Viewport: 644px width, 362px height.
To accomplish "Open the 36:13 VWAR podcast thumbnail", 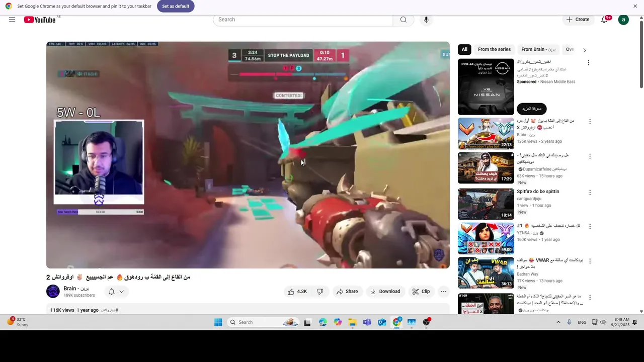I will (486, 273).
